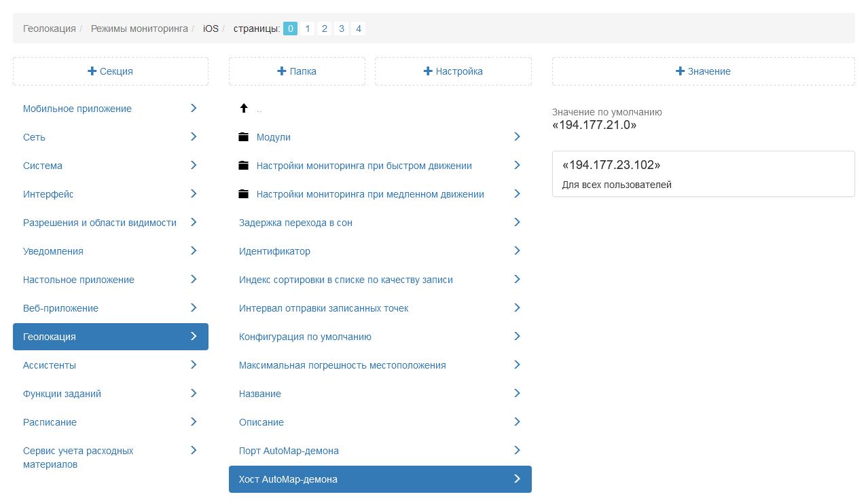The width and height of the screenshot is (868, 503).
Task: Select the Уведомления section
Action: [x=53, y=251]
